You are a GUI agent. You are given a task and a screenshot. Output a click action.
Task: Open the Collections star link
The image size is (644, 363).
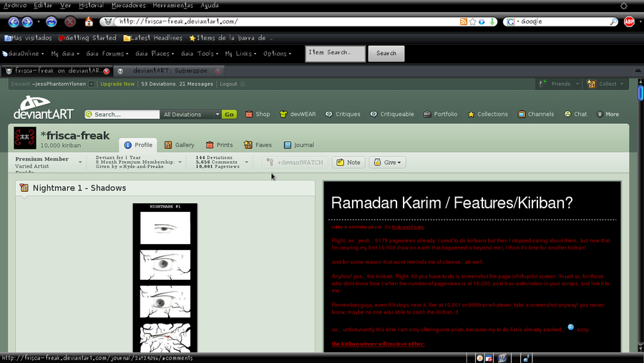coord(487,114)
